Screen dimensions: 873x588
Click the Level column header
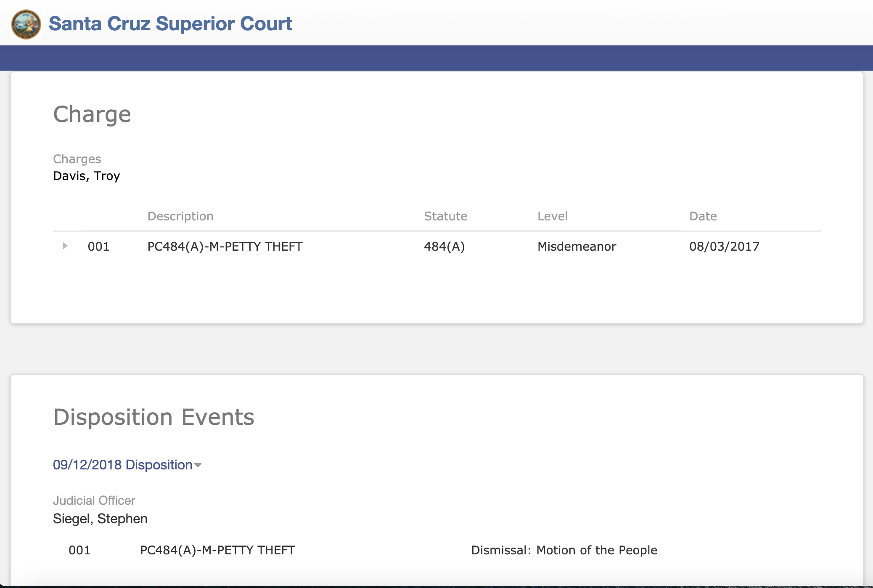(553, 216)
